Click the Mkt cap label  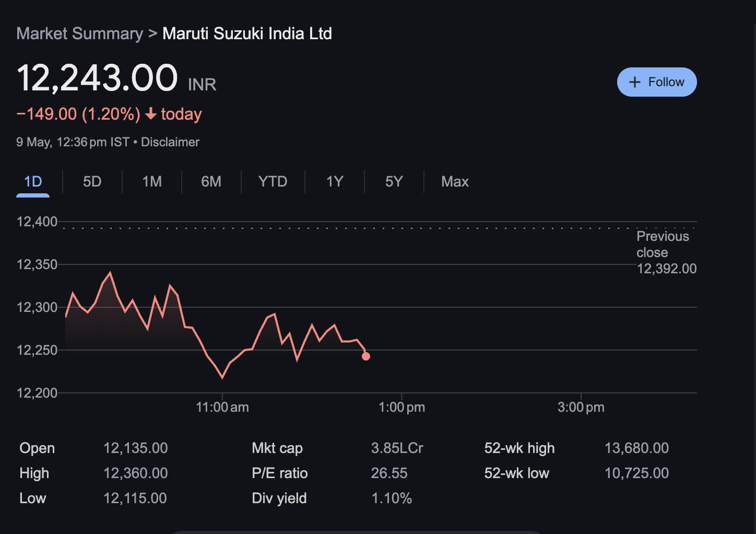pyautogui.click(x=277, y=448)
